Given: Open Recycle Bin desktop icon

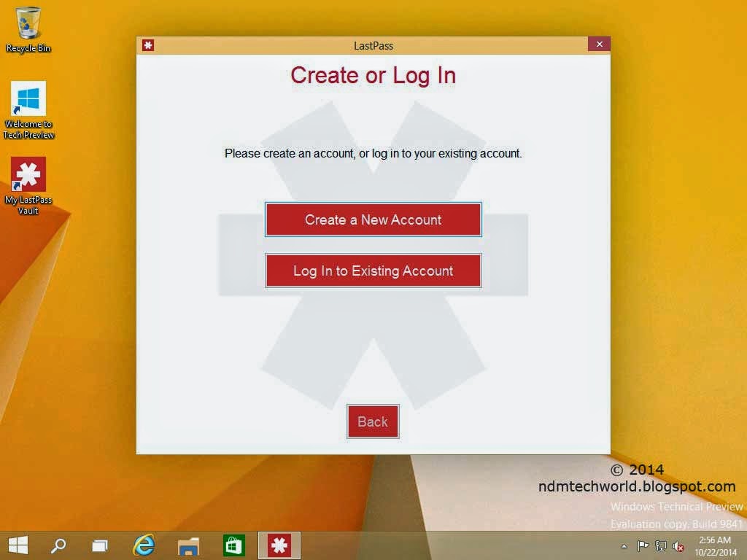Looking at the screenshot, I should point(28,29).
